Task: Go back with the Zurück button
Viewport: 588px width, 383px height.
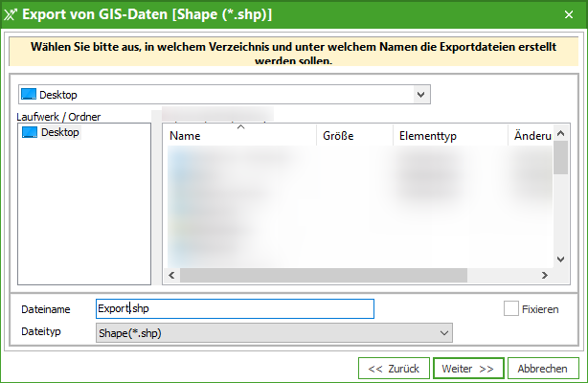Action: [394, 369]
